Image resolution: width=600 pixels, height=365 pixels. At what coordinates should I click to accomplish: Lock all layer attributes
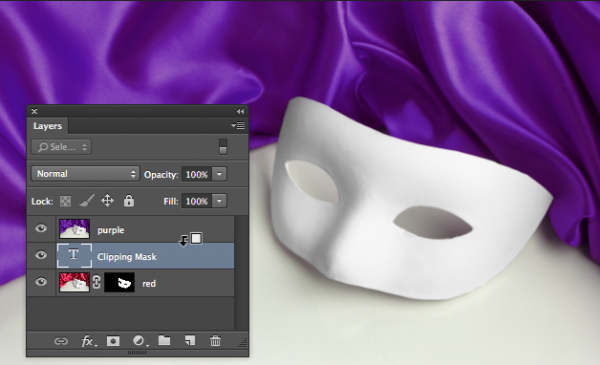coord(129,200)
